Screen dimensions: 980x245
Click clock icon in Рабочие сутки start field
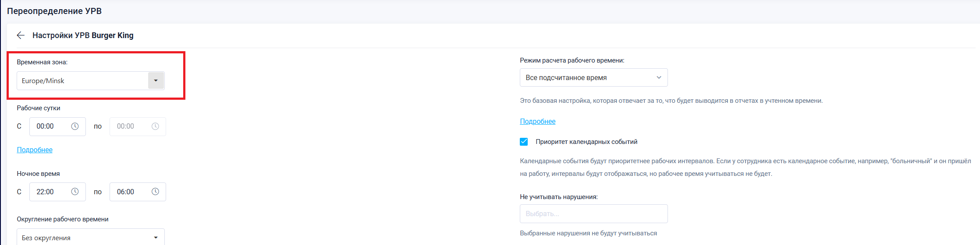[75, 126]
